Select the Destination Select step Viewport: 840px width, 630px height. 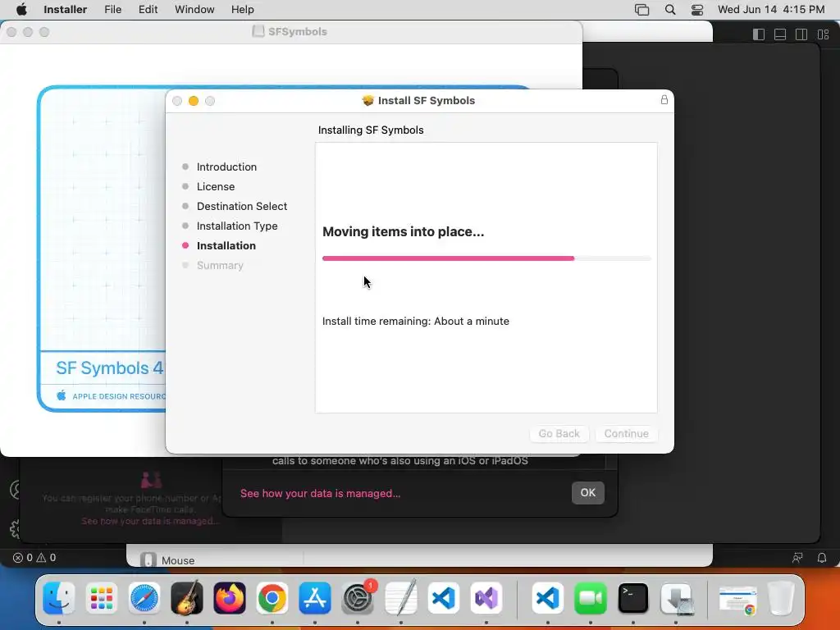pyautogui.click(x=242, y=206)
